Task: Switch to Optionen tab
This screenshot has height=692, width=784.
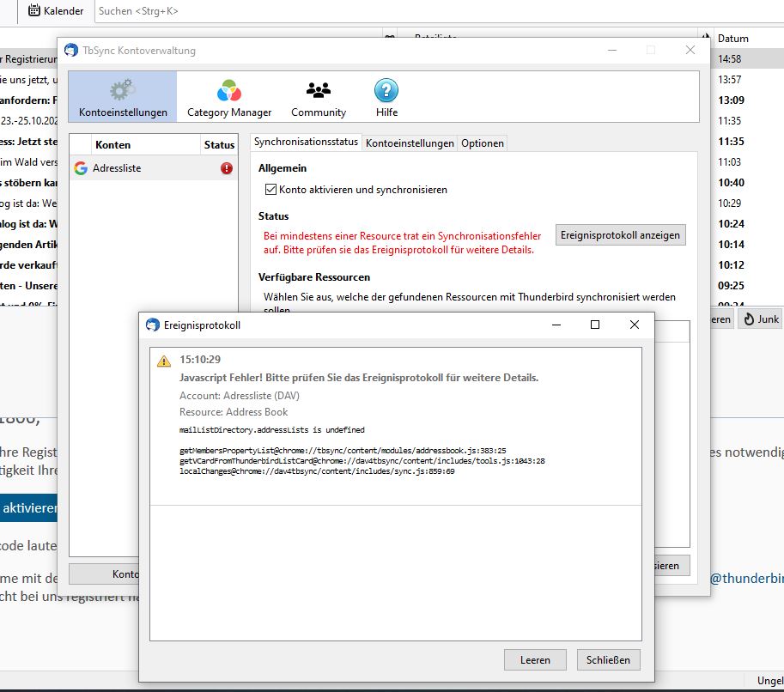Action: [x=483, y=143]
